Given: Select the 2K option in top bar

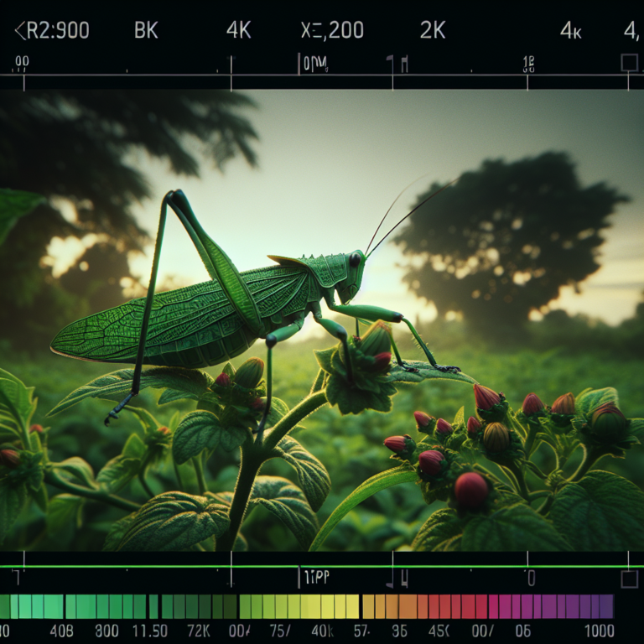Looking at the screenshot, I should pyautogui.click(x=433, y=30).
